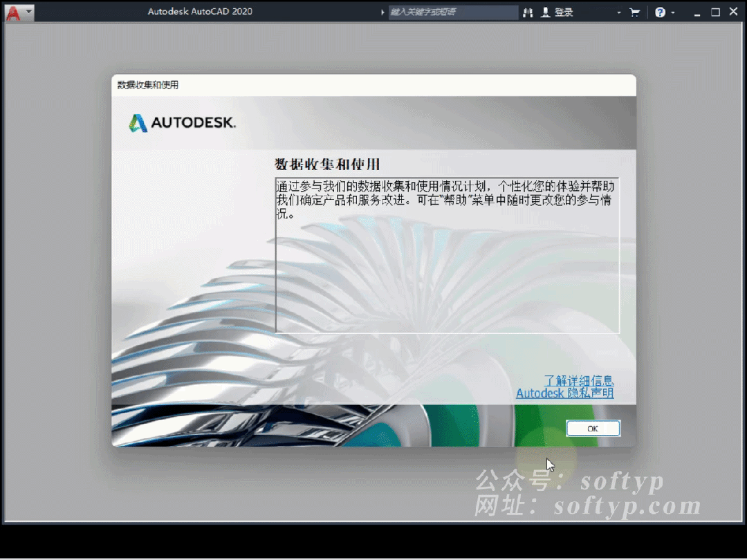Image resolution: width=747 pixels, height=560 pixels.
Task: Click the OK button in the dialog
Action: 593,428
